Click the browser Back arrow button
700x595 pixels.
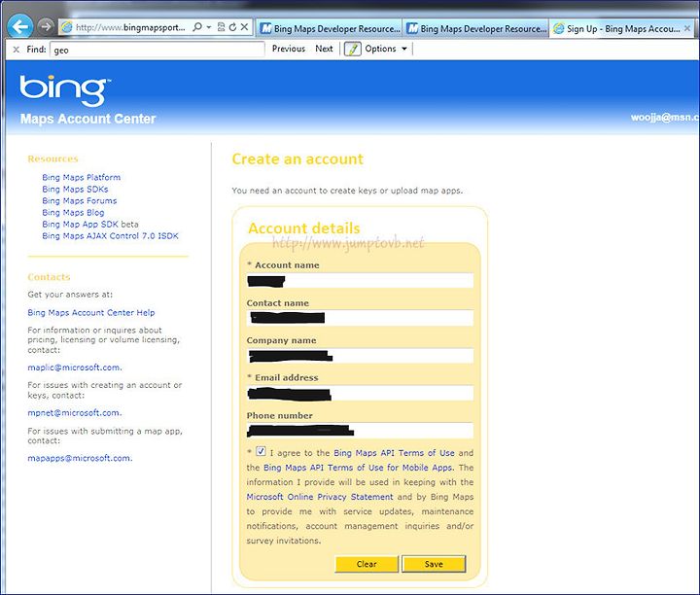(x=20, y=27)
